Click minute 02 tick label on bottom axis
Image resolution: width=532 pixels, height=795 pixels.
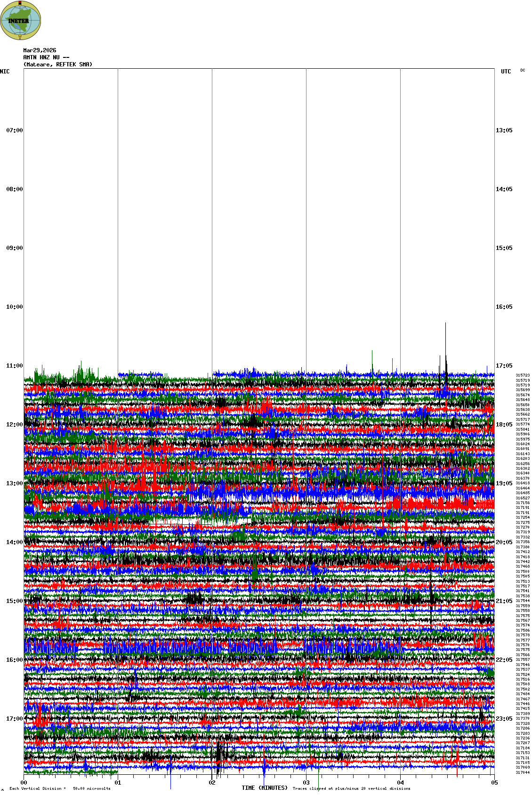coord(212,783)
